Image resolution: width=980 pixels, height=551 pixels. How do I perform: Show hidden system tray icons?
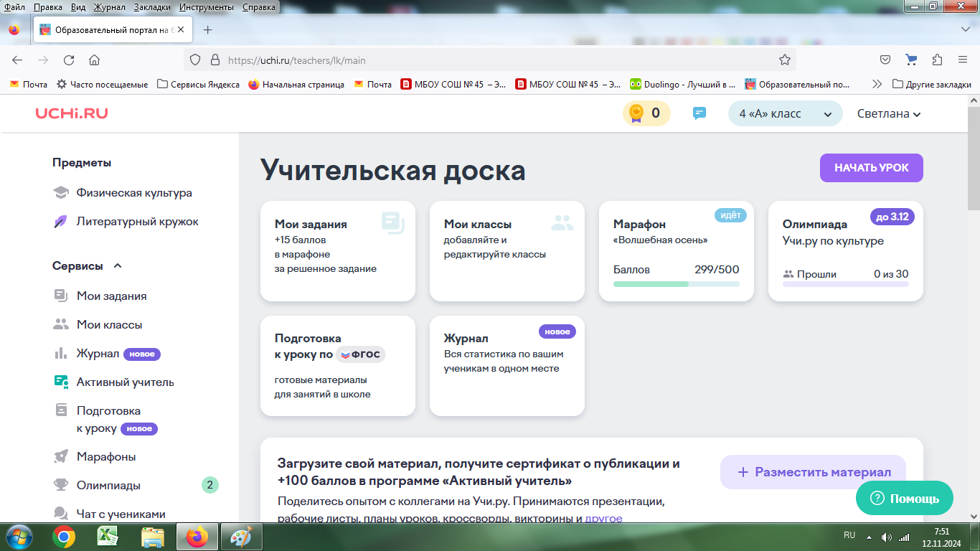pyautogui.click(x=870, y=537)
